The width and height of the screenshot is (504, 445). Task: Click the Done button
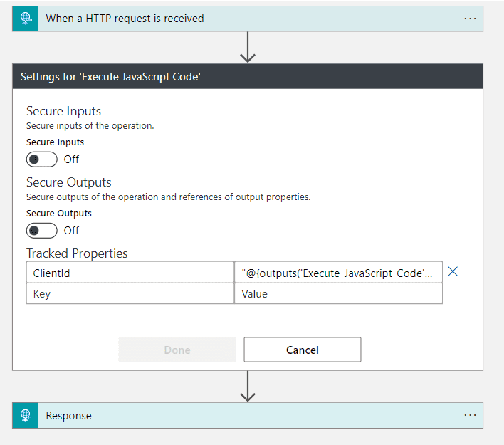(177, 350)
